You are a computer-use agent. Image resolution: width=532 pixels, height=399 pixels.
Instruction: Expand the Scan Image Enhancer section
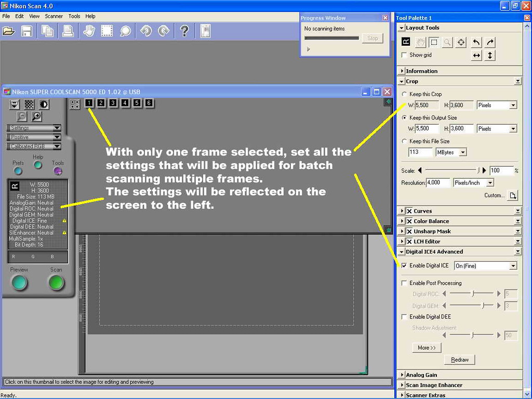pos(402,385)
